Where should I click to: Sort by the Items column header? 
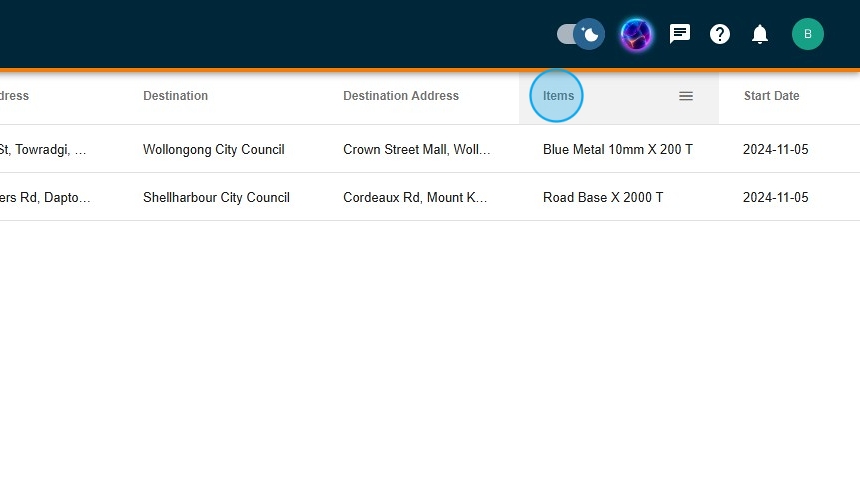click(558, 96)
